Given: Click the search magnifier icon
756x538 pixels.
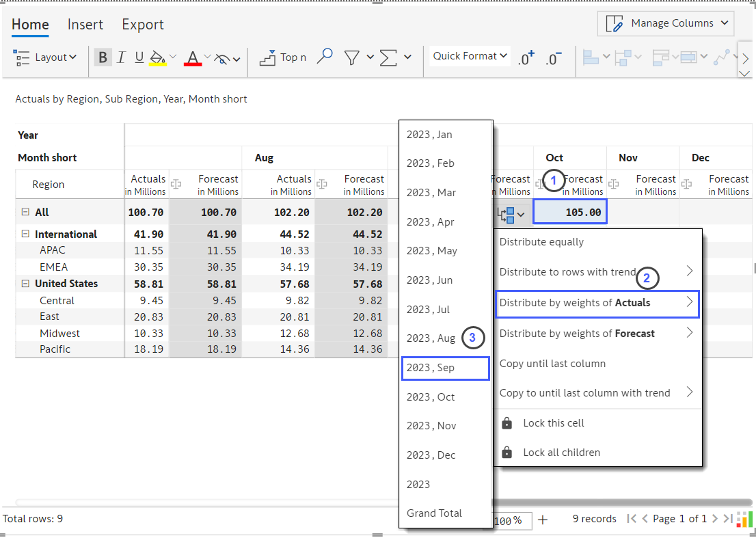Looking at the screenshot, I should click(x=325, y=57).
